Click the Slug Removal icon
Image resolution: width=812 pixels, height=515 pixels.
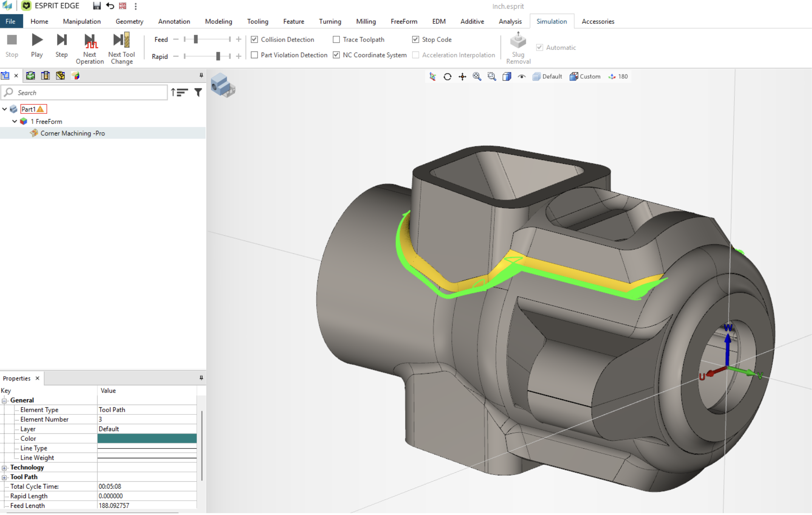click(x=518, y=40)
